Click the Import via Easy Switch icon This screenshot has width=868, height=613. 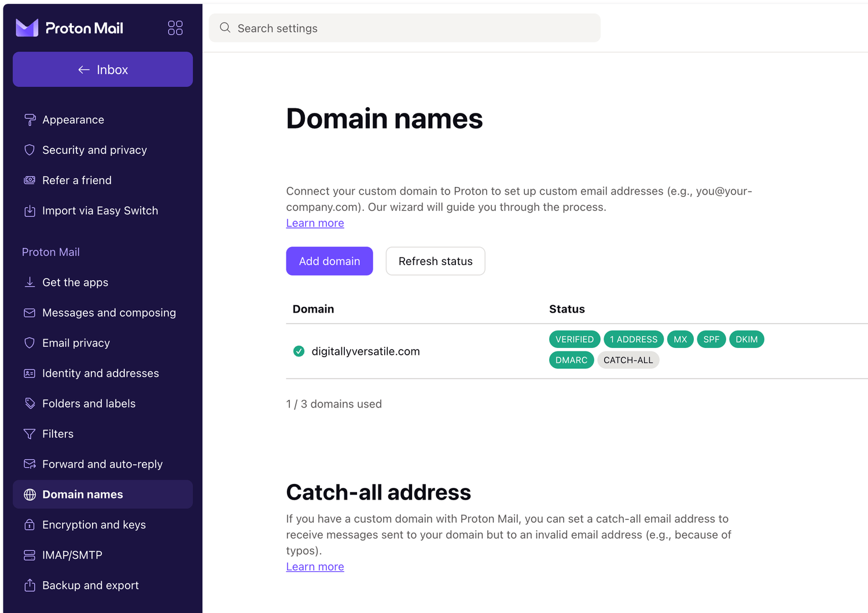(30, 211)
